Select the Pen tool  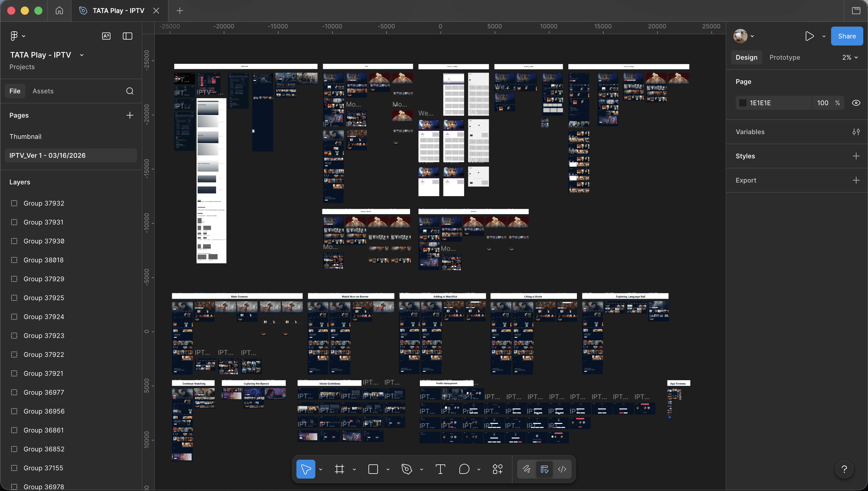pyautogui.click(x=407, y=469)
